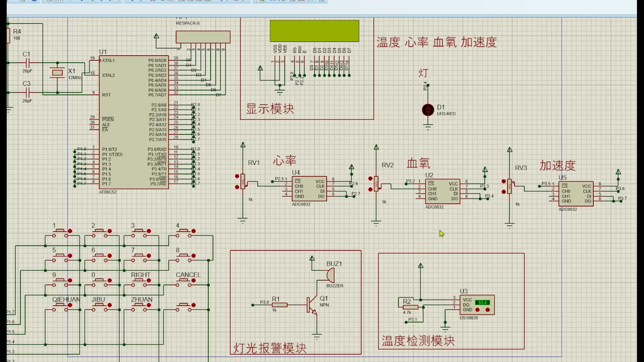The height and width of the screenshot is (362, 644).
Task: Latch keypad switch 3 via its red dot
Action: (149, 231)
